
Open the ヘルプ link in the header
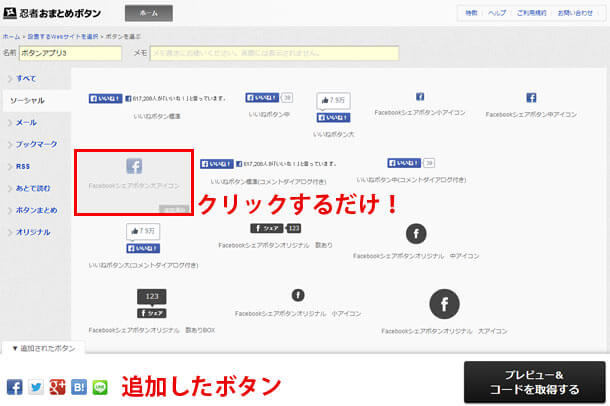coord(497,13)
